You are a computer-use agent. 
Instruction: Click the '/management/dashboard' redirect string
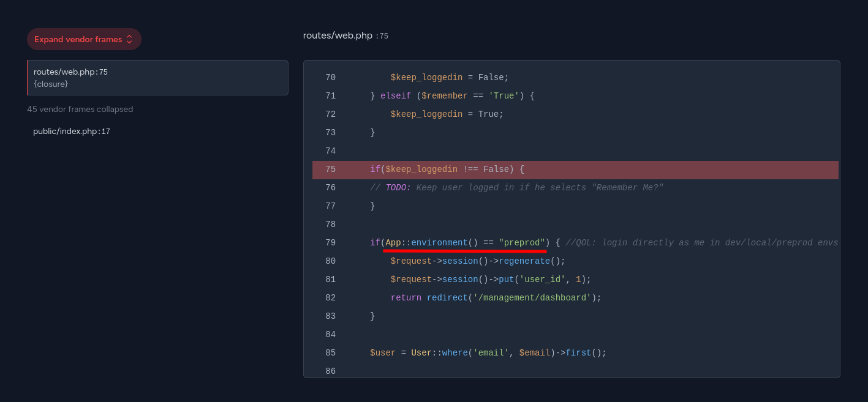(532, 298)
